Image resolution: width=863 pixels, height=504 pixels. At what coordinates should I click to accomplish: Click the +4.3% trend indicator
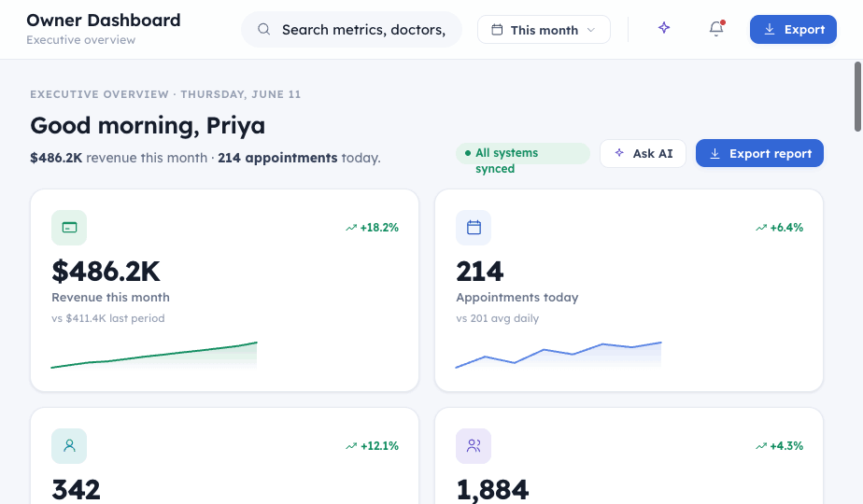coord(779,446)
